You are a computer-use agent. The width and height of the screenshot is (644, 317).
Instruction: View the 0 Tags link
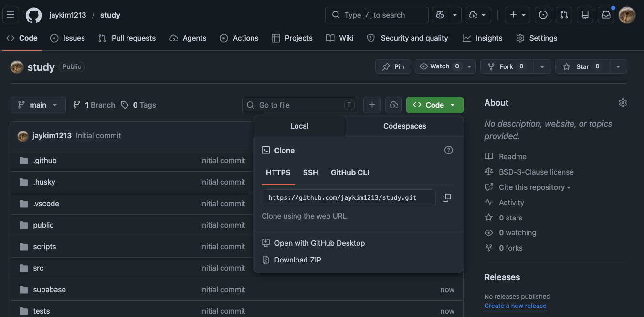[138, 105]
